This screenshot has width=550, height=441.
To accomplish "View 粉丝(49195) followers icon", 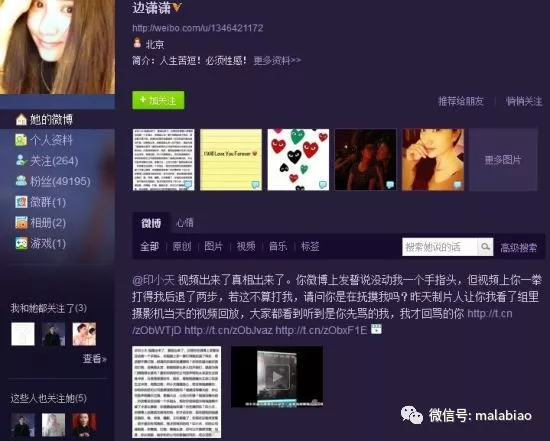I will (21, 181).
